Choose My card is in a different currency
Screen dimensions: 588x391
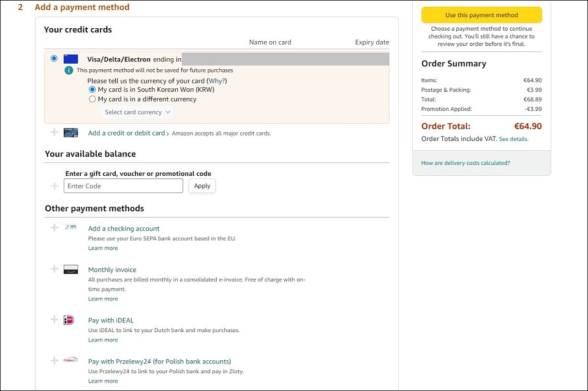92,99
